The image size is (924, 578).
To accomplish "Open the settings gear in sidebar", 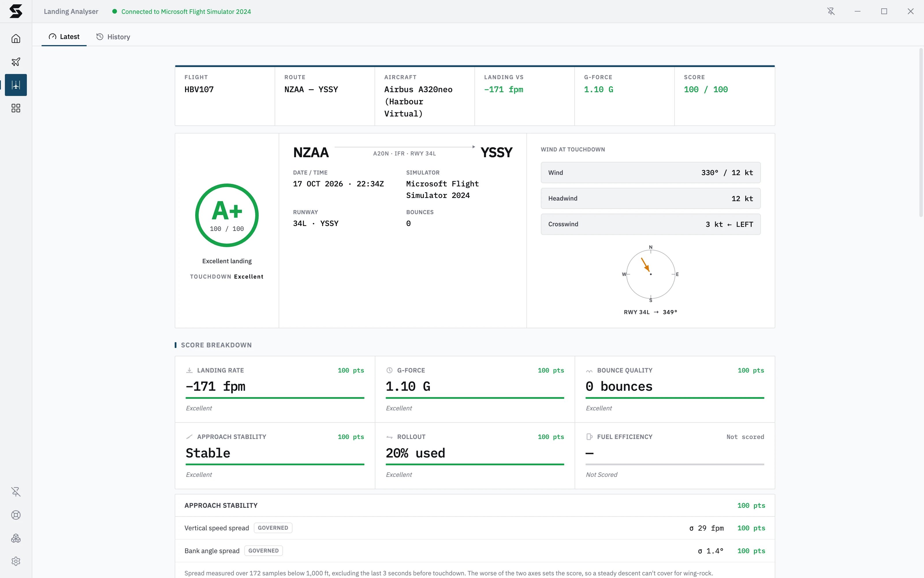I will click(x=16, y=561).
